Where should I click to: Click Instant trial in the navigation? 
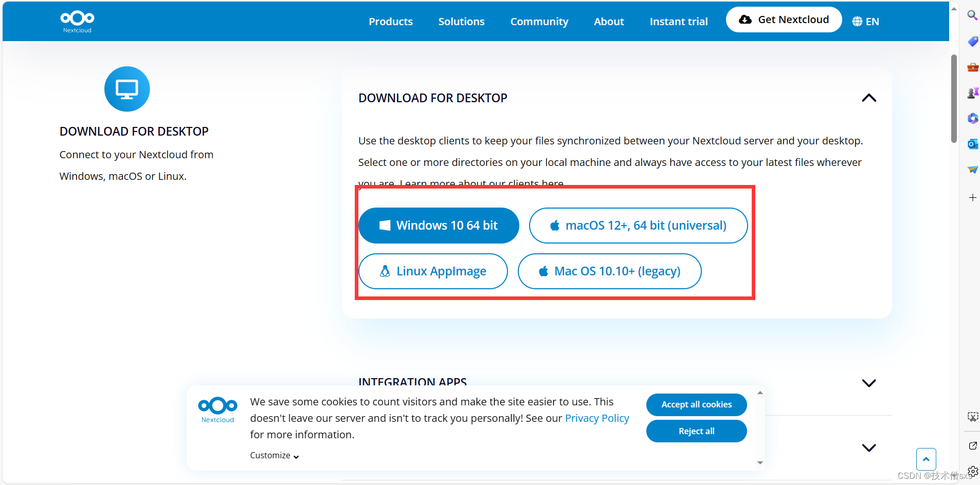(679, 22)
